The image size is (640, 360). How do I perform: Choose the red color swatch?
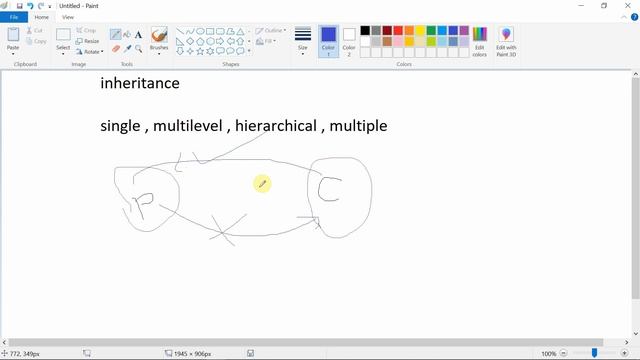[398, 31]
